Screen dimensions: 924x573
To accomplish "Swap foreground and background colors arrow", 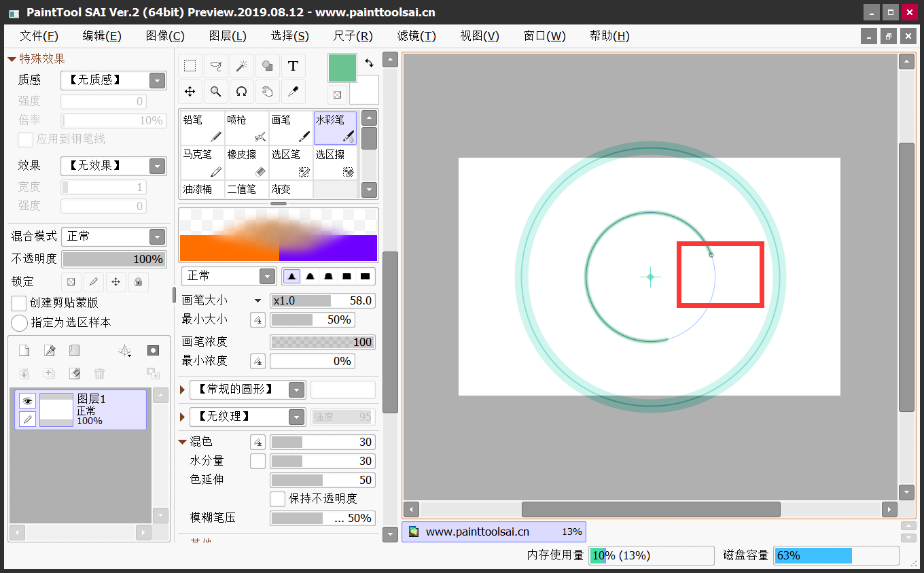I will [x=369, y=63].
